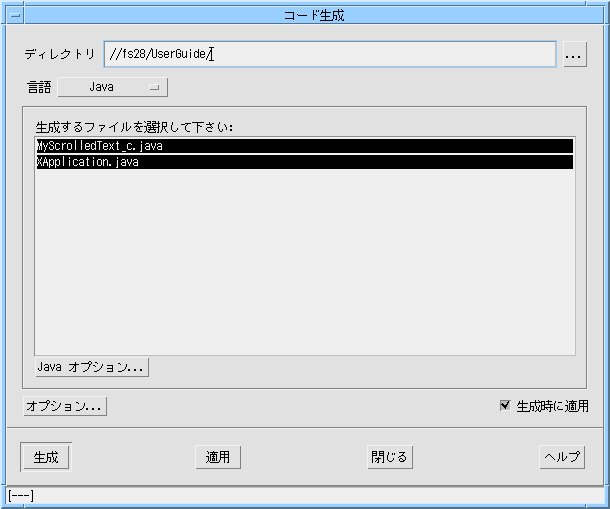
Task: Open the Java オプション... dialog
Action: point(92,367)
